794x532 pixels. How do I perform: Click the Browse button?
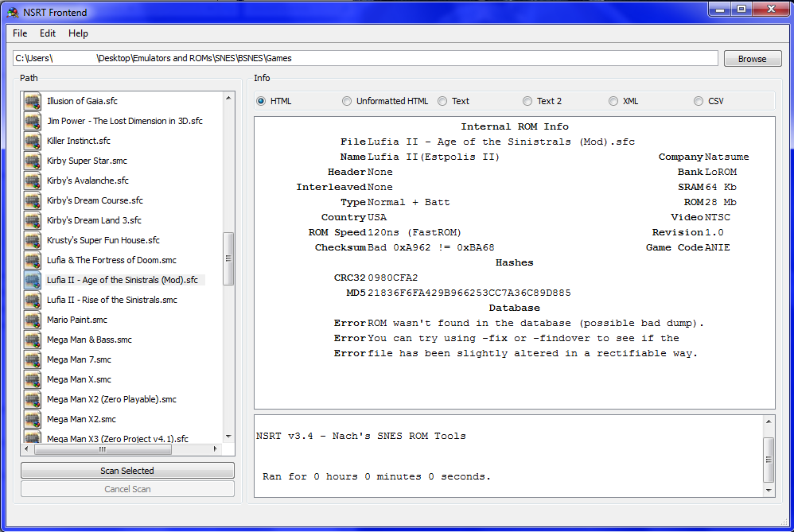753,59
